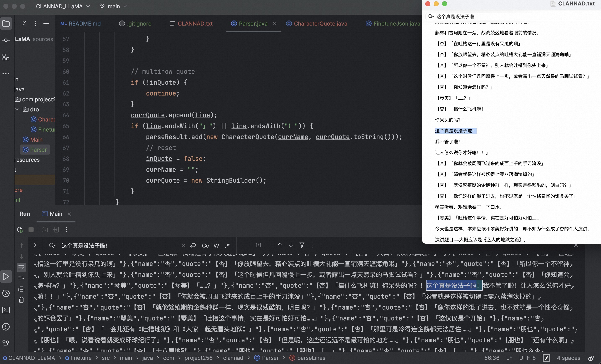The height and width of the screenshot is (364, 601).
Task: Show more tool windows ellipsis
Action: (x=6, y=74)
